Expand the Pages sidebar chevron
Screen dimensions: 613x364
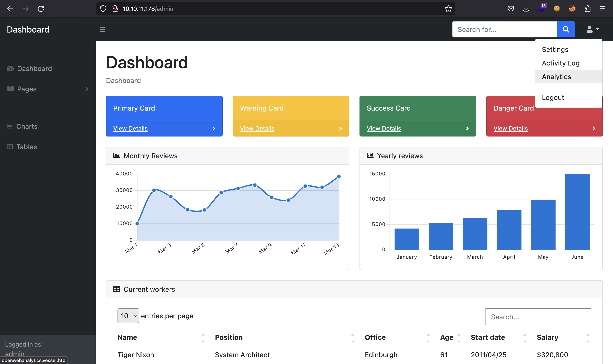(x=87, y=89)
